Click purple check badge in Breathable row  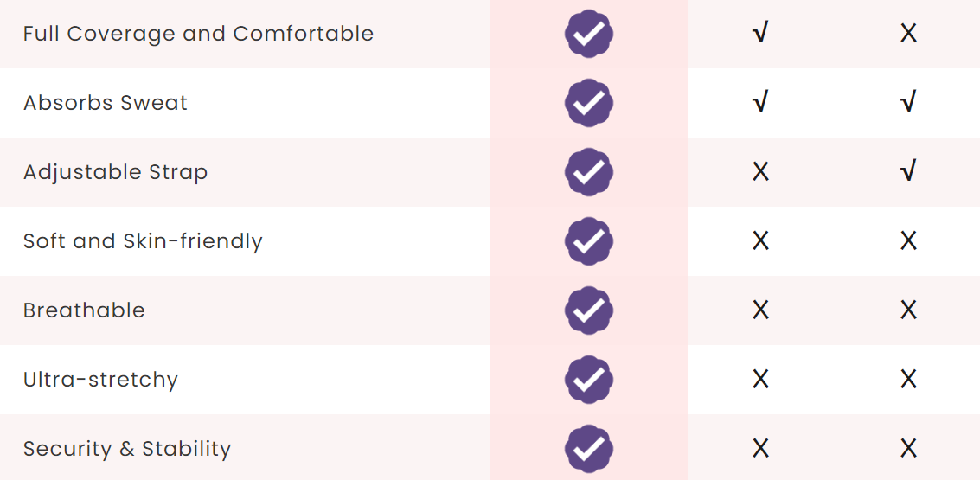[589, 310]
